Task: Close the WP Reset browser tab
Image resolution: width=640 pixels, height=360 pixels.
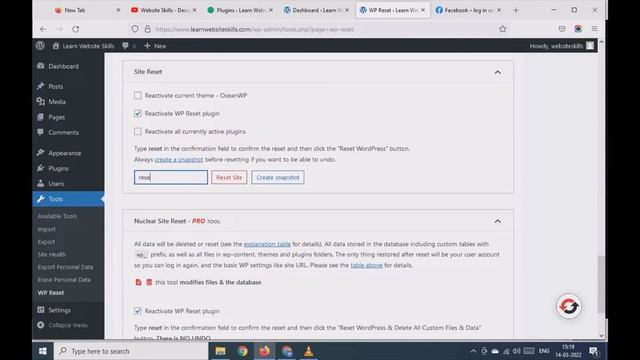Action: point(423,10)
